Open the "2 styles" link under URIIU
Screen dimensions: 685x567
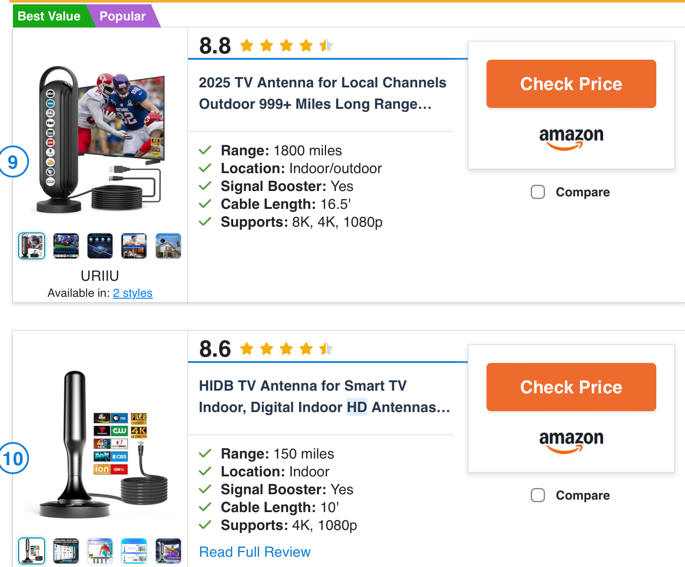tap(132, 293)
